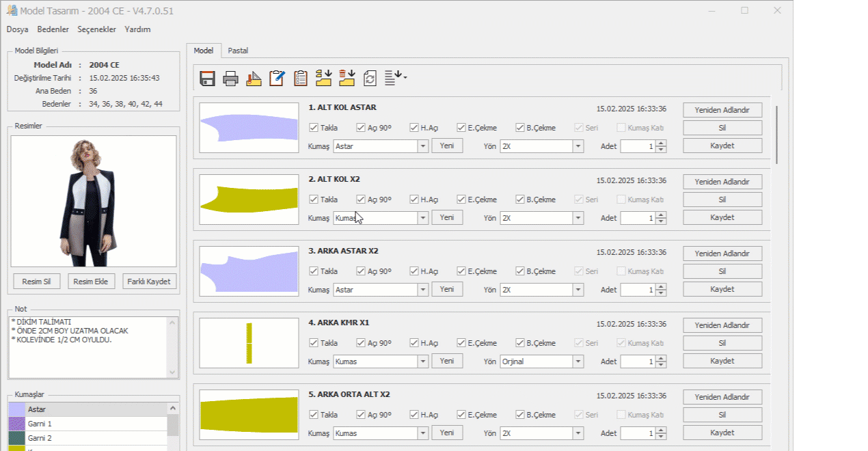Uncheck Takla for ALT KOL ASTAR
The height and width of the screenshot is (451, 868).
point(314,128)
